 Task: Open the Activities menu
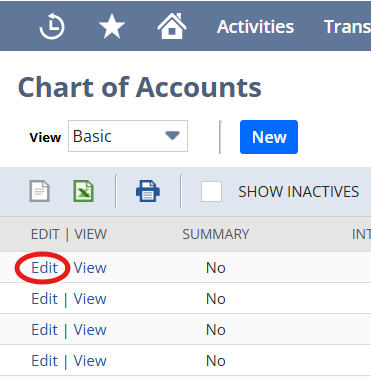255,27
